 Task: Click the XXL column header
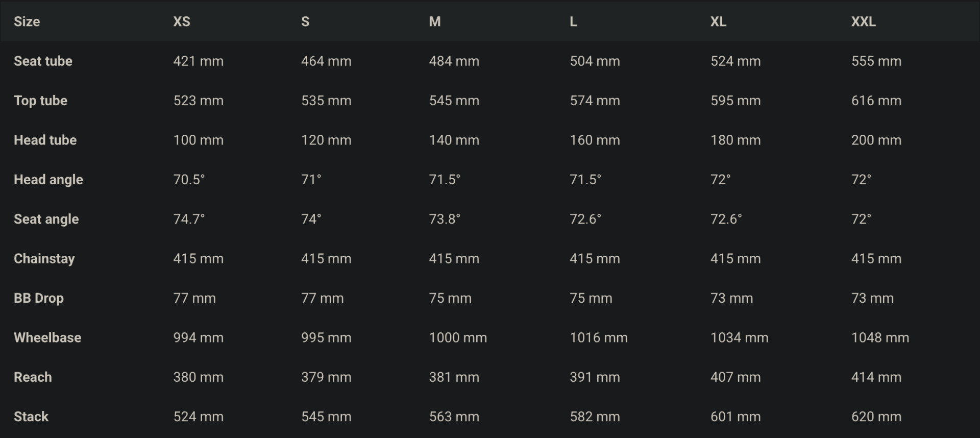863,21
